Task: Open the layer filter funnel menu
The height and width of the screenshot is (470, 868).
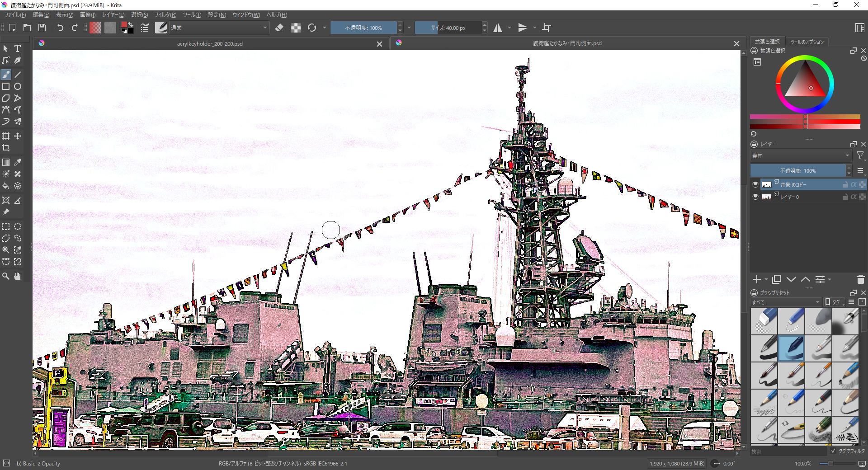Action: [x=860, y=155]
